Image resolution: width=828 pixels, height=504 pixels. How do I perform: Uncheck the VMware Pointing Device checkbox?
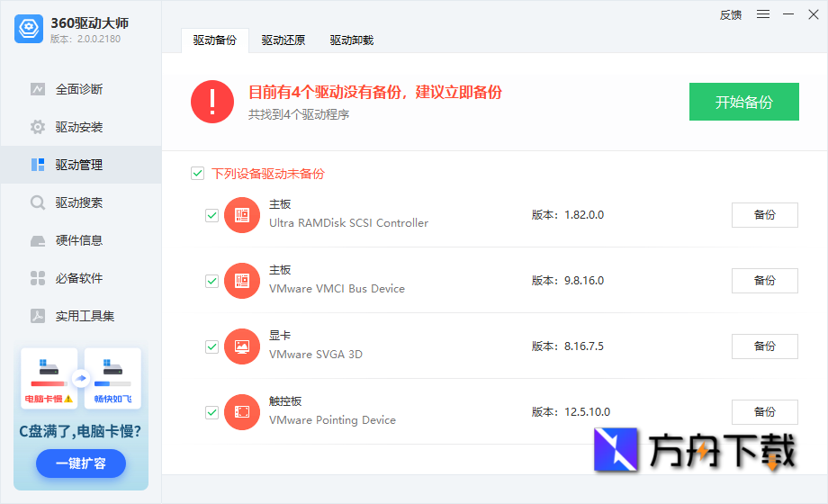211,412
